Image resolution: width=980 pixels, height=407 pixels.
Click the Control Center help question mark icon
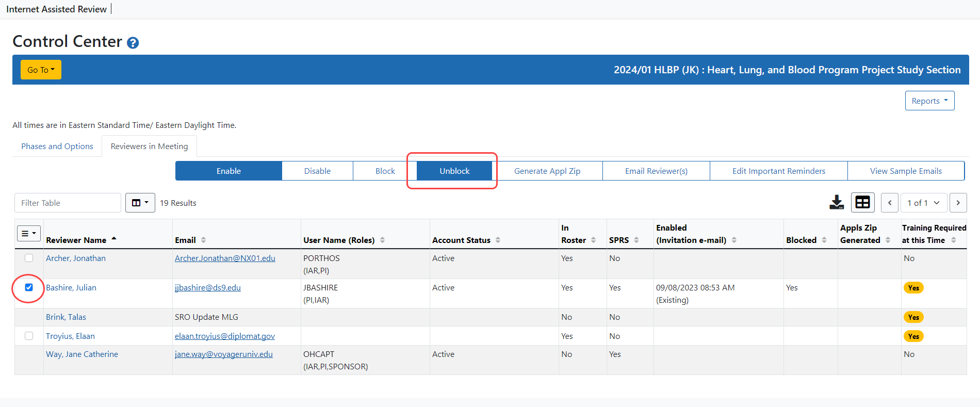tap(133, 43)
